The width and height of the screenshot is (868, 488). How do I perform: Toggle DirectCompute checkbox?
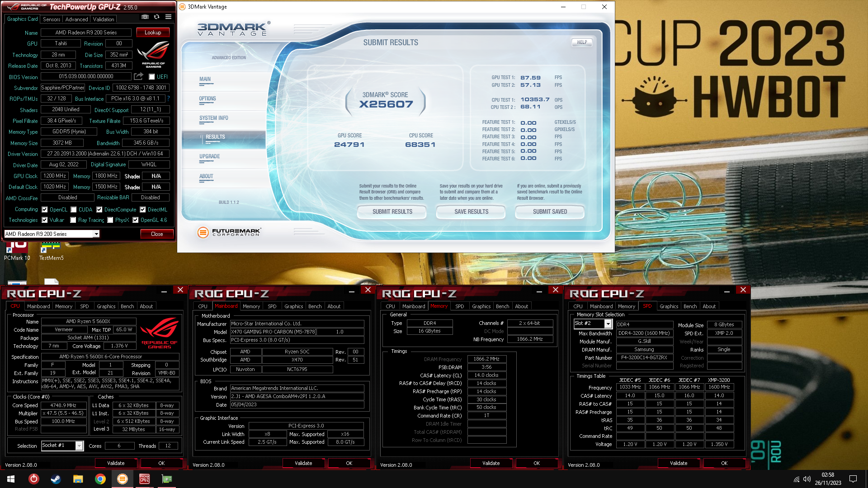99,210
